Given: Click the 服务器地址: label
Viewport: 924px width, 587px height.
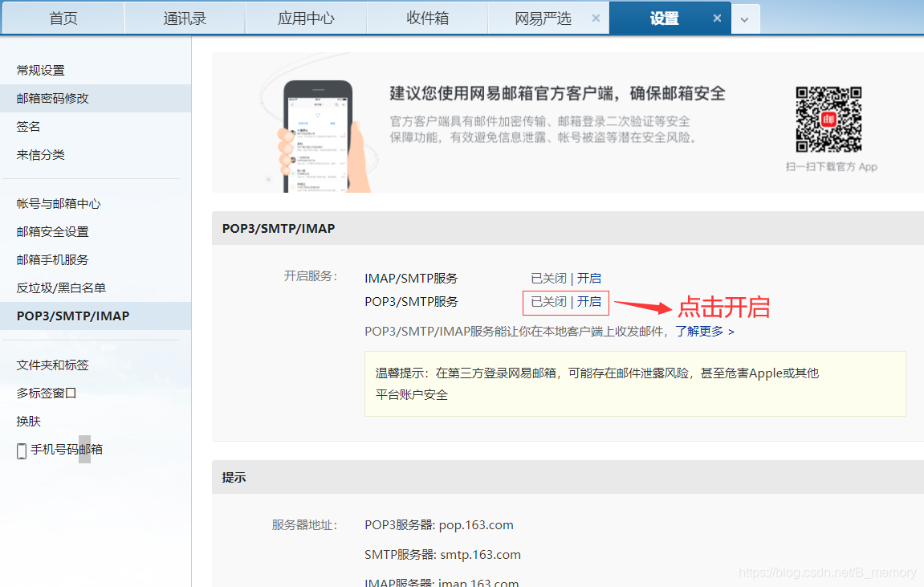Looking at the screenshot, I should (x=305, y=525).
